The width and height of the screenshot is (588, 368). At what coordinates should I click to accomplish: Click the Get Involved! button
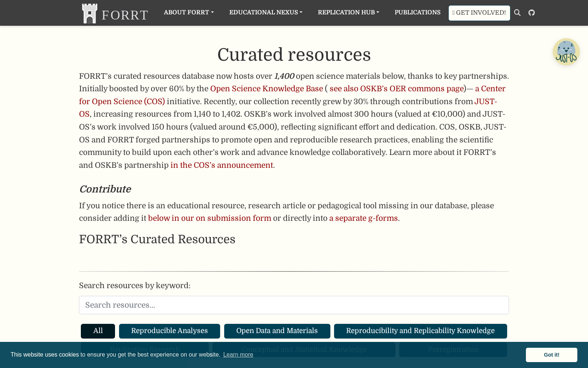pyautogui.click(x=479, y=13)
